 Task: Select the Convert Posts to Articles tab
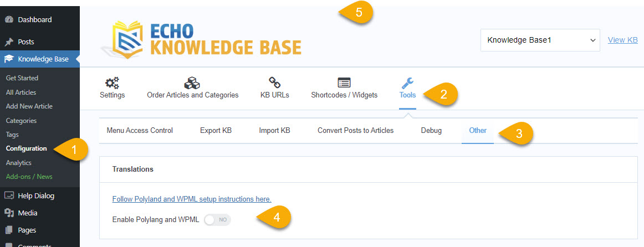click(x=355, y=131)
